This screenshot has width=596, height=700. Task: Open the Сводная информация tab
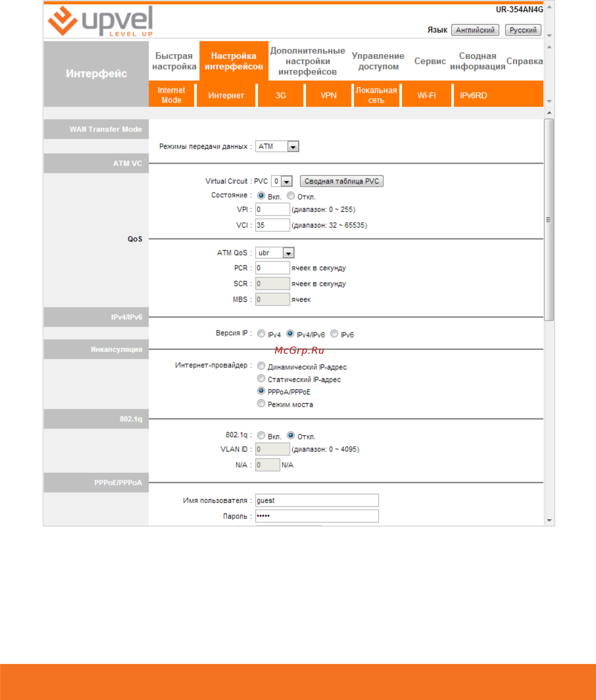[477, 61]
